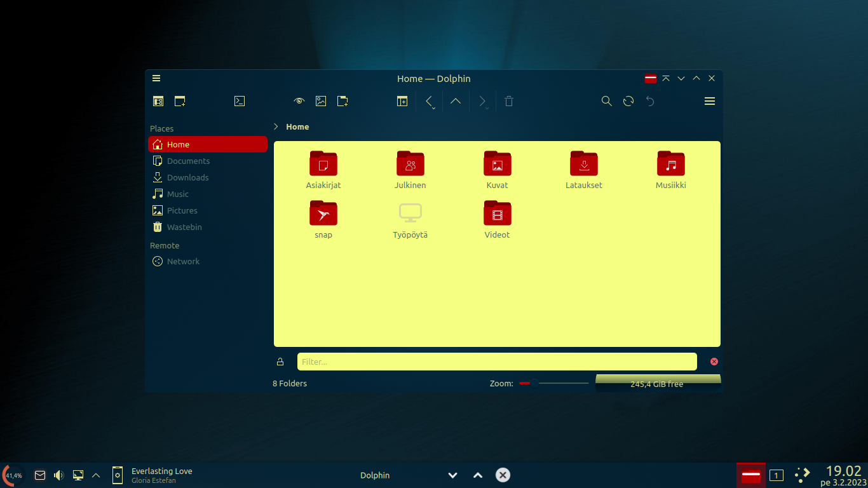The height and width of the screenshot is (488, 868).
Task: Refresh the folder view
Action: pyautogui.click(x=628, y=101)
